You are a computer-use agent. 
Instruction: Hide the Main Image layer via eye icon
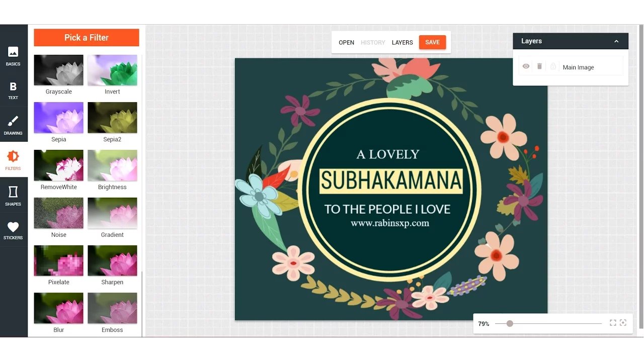pyautogui.click(x=526, y=66)
